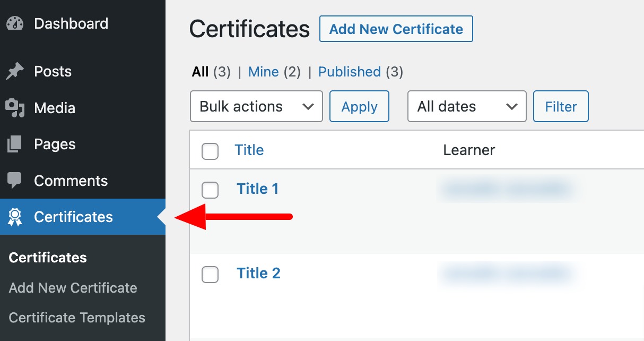The image size is (644, 341).
Task: Check the box beside Title 2
Action: pyautogui.click(x=210, y=275)
